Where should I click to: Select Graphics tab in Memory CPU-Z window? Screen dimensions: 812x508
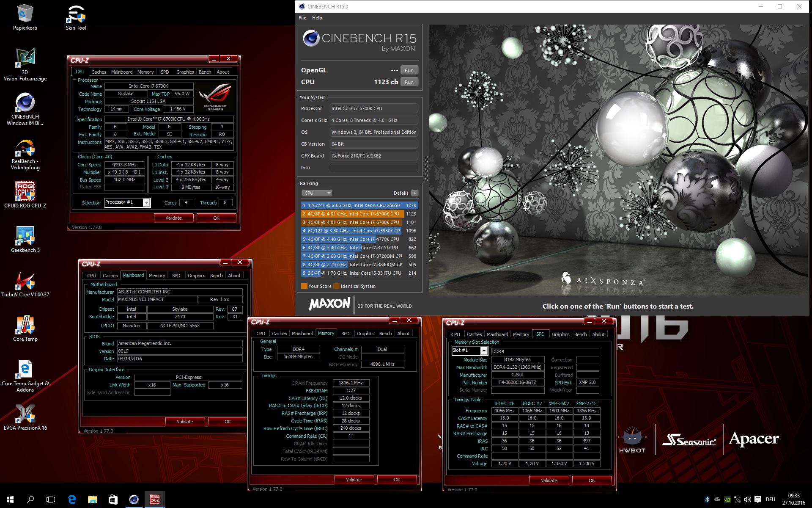366,334
